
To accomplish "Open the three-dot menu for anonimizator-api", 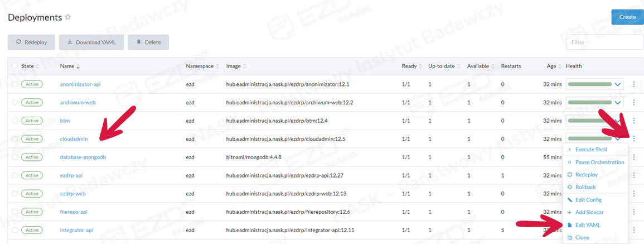I will tap(634, 85).
